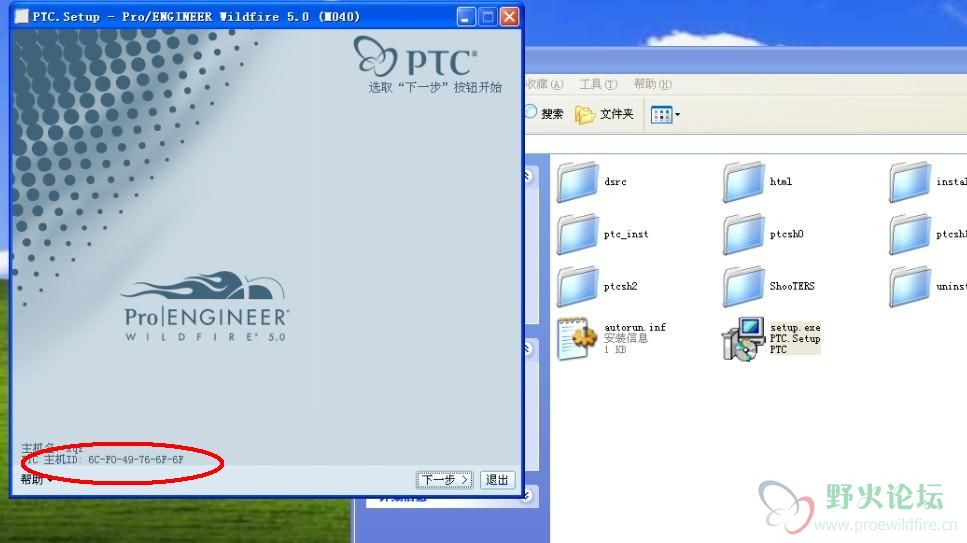Click the html folder name label
Image resolution: width=967 pixels, height=543 pixels.
[x=781, y=181]
